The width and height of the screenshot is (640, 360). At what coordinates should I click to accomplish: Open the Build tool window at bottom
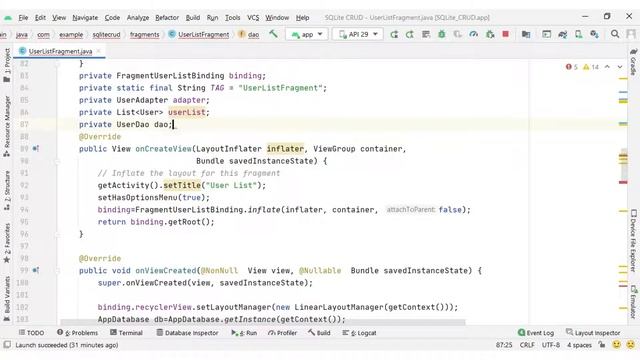coord(319,333)
